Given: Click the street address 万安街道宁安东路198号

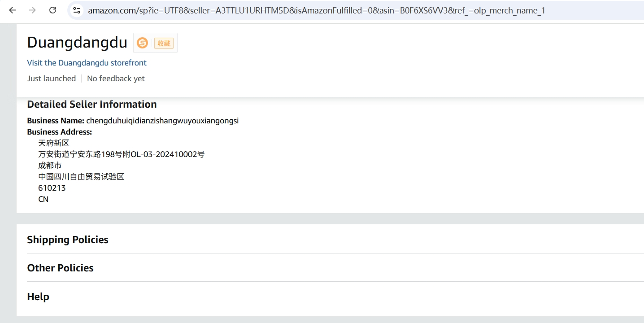Looking at the screenshot, I should pos(122,154).
